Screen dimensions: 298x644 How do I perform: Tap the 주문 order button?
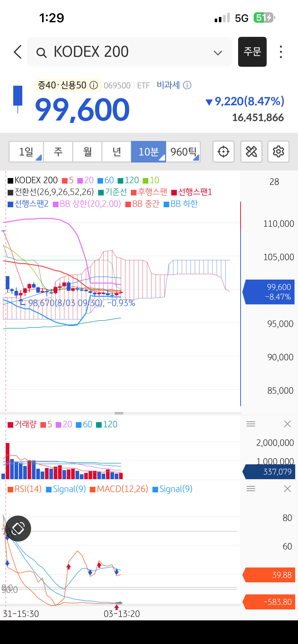click(252, 52)
